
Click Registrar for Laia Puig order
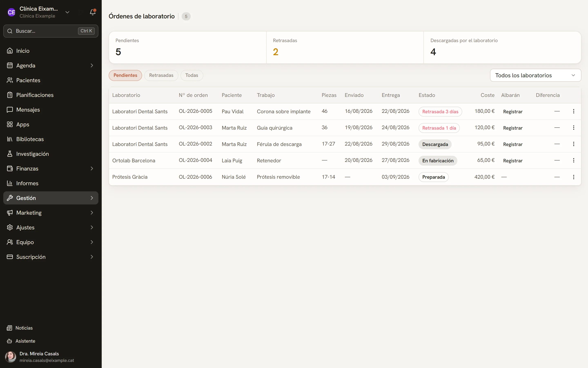coord(513,160)
